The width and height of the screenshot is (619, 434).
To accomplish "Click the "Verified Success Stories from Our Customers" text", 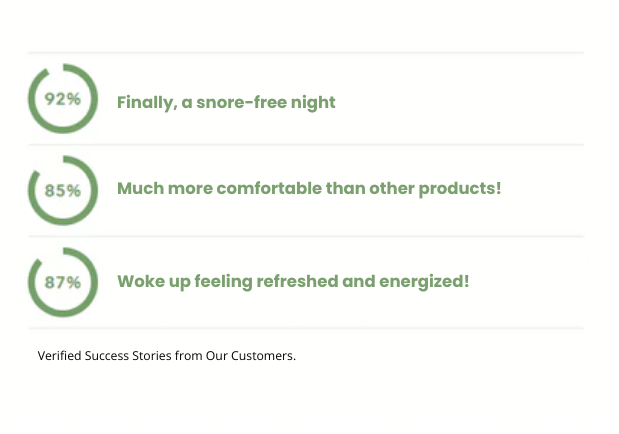I will tap(167, 355).
